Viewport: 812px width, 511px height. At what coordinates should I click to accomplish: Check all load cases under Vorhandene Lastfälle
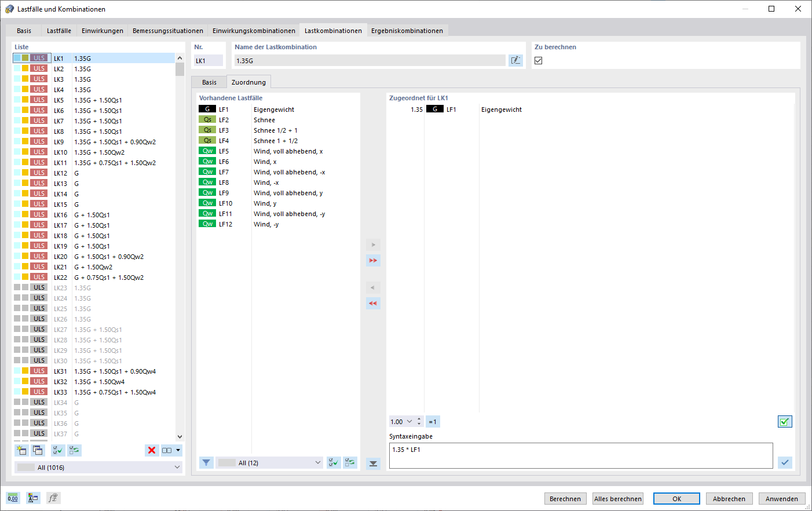pyautogui.click(x=334, y=462)
